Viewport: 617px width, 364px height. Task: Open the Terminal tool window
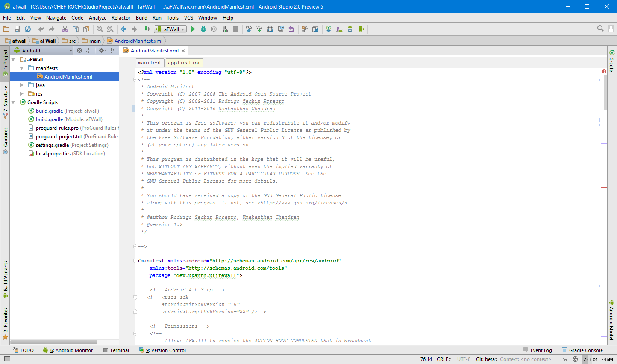point(116,350)
